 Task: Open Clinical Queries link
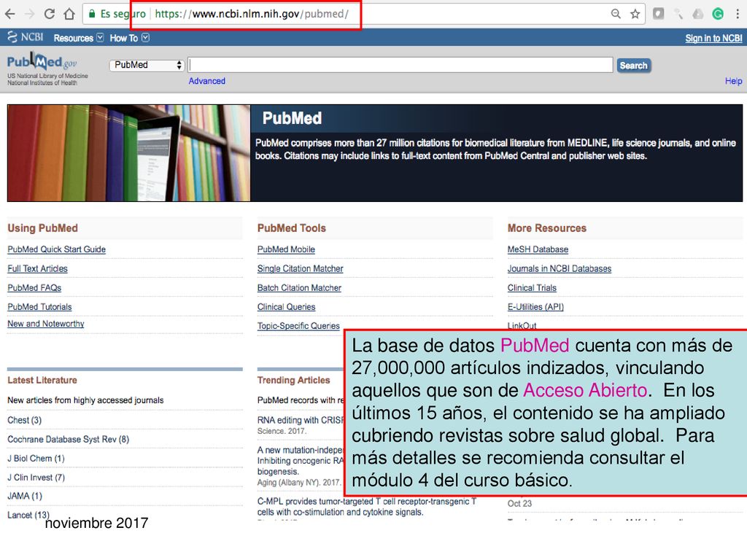point(286,307)
